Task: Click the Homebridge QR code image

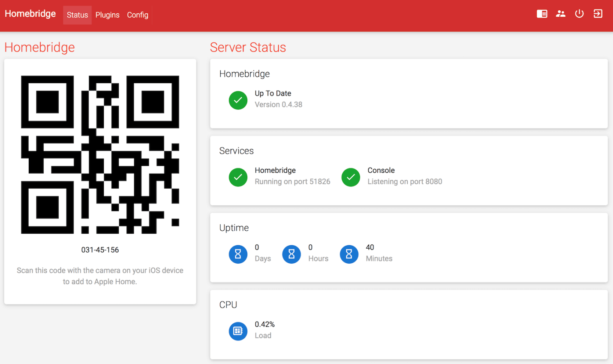Action: pyautogui.click(x=100, y=155)
